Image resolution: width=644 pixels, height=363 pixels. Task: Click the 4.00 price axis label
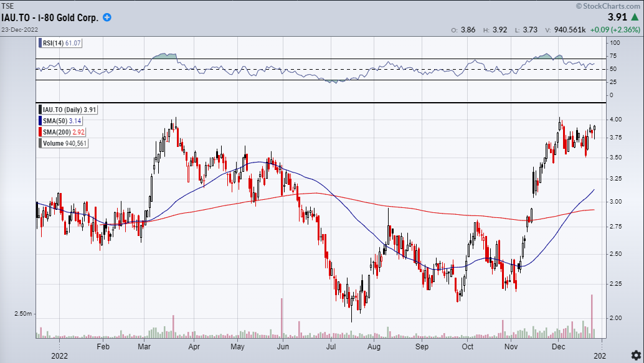pyautogui.click(x=615, y=120)
